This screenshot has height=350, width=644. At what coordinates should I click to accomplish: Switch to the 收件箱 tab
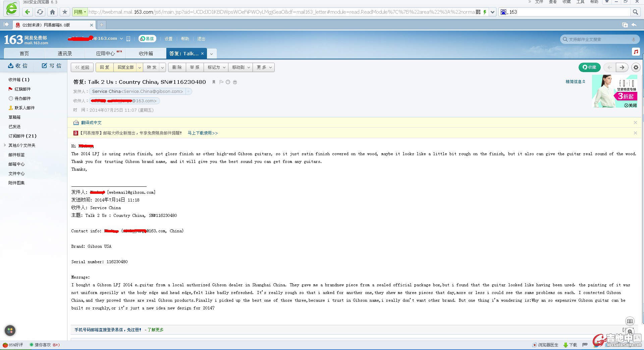(x=146, y=54)
